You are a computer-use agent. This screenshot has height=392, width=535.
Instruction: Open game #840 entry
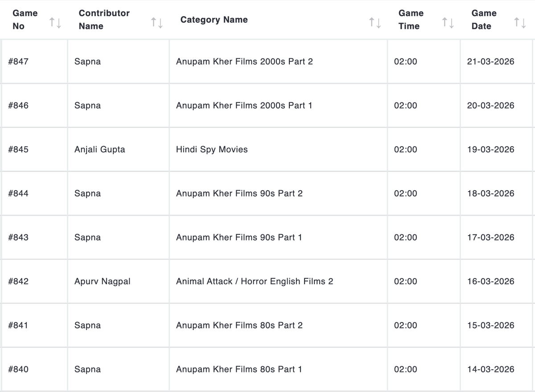tap(18, 369)
